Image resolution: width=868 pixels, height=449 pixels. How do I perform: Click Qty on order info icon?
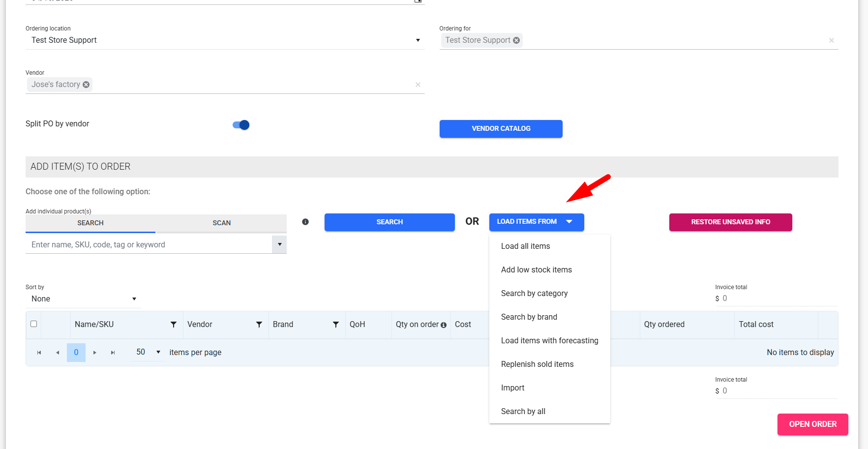(x=444, y=325)
